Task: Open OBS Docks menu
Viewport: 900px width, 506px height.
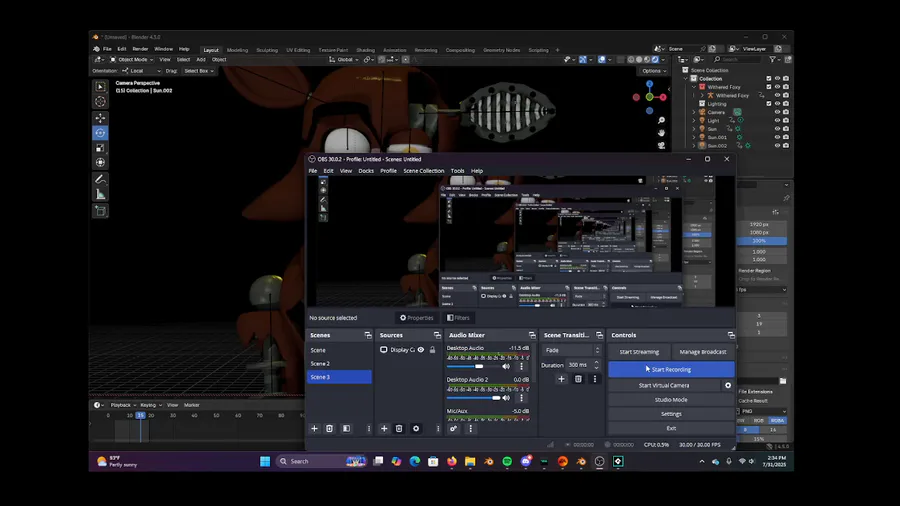Action: (366, 171)
